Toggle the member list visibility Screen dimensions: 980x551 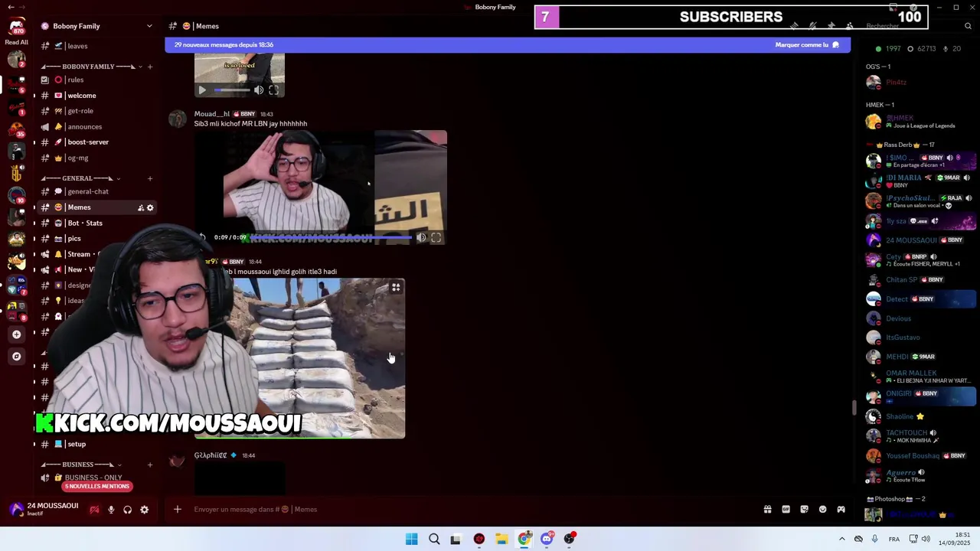(x=849, y=26)
